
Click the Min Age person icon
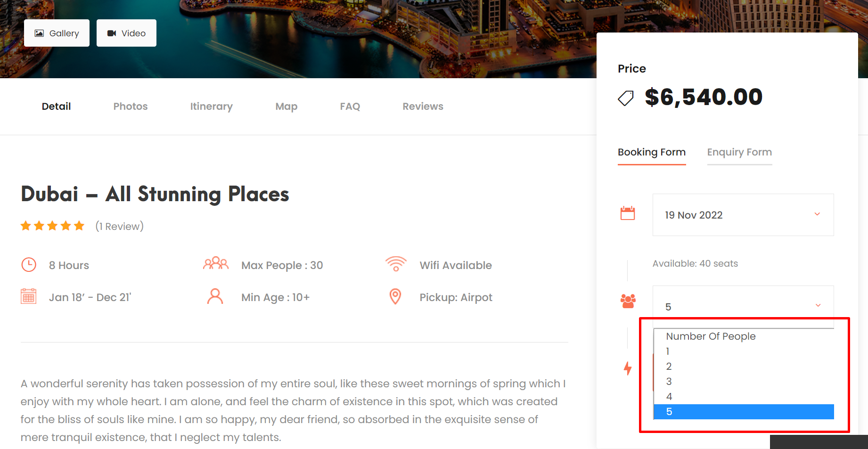coord(215,296)
